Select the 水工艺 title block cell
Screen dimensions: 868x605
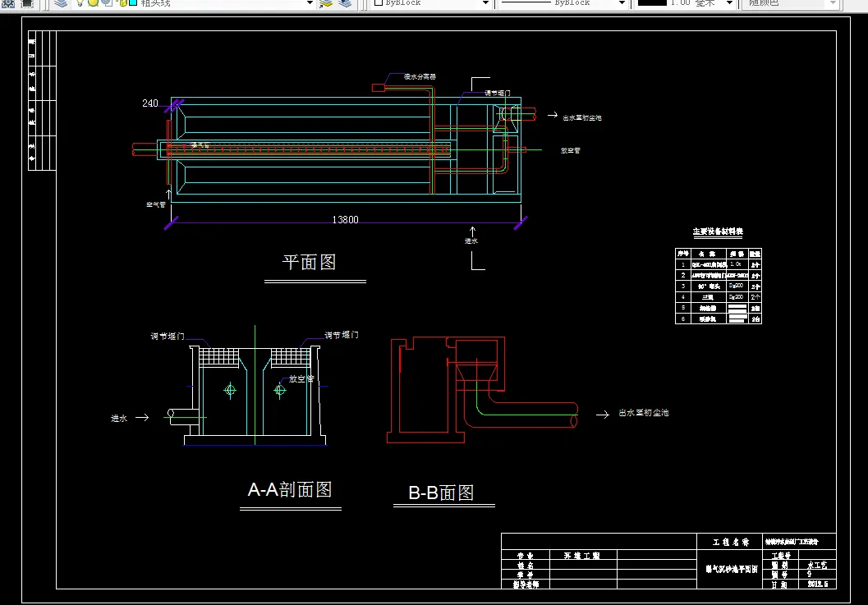[817, 565]
